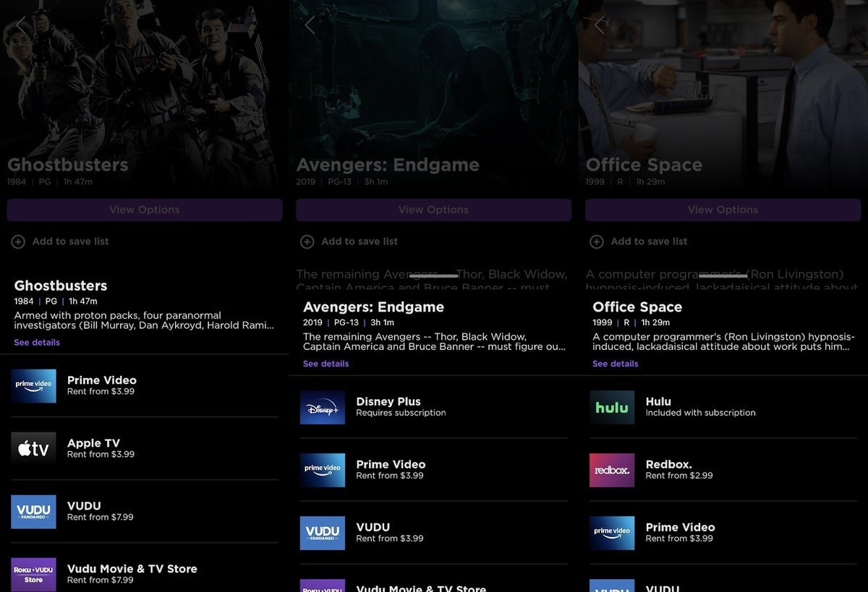This screenshot has height=592, width=868.
Task: Tap plus icon to save Avengers: Endgame
Action: click(x=307, y=241)
